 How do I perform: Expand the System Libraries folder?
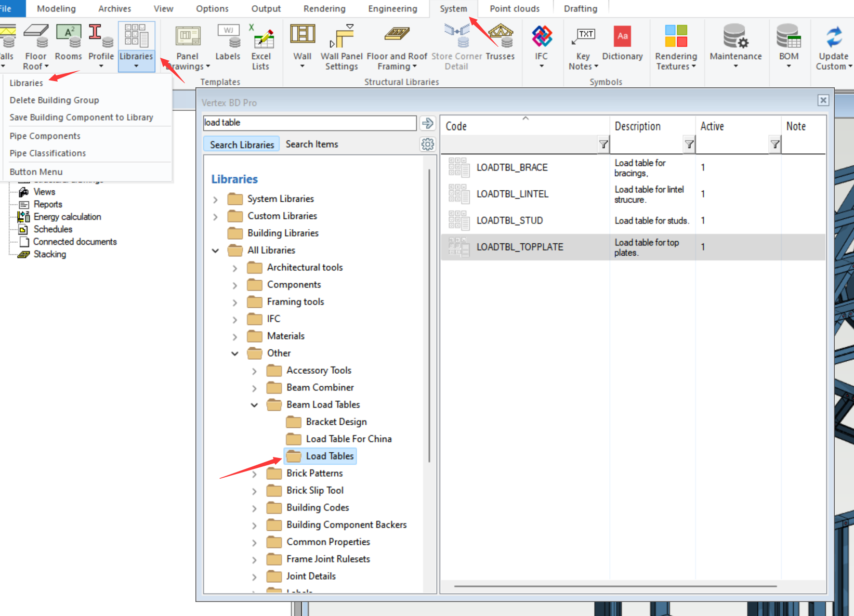pyautogui.click(x=216, y=200)
